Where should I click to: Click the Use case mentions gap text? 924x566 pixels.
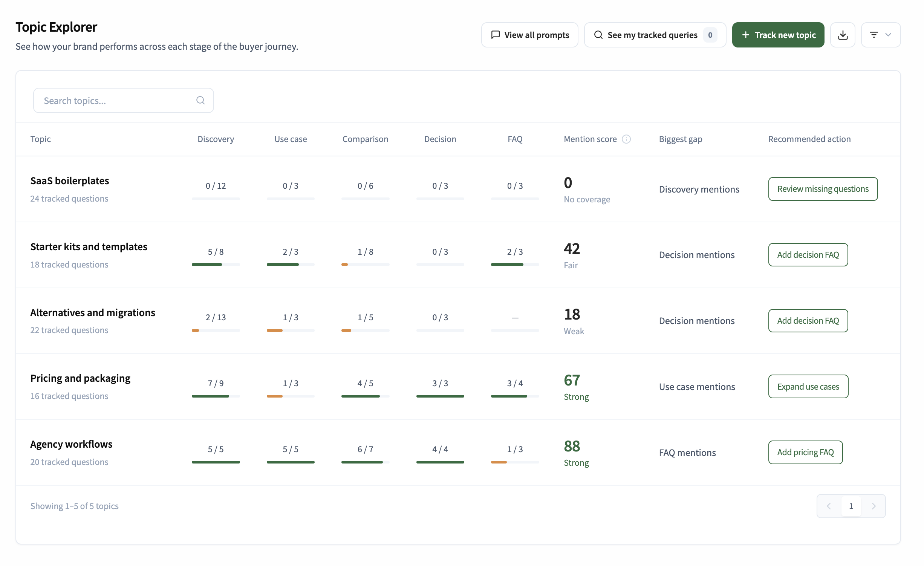[697, 387]
